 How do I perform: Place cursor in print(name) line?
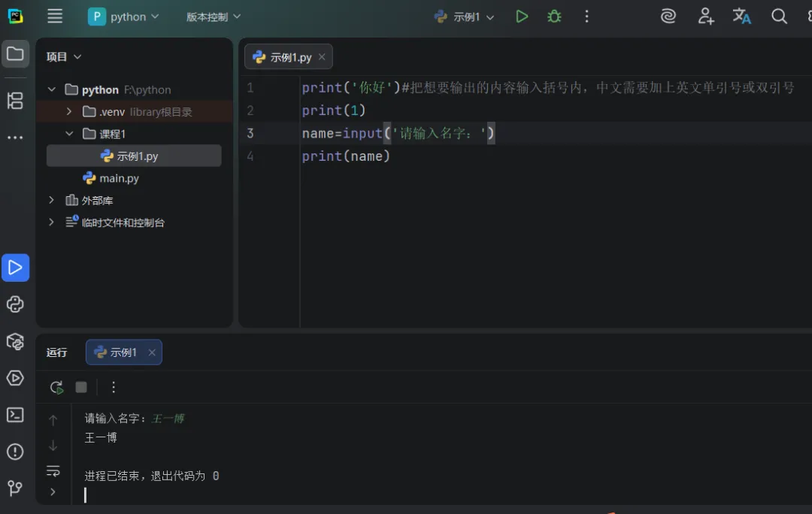pyautogui.click(x=346, y=156)
